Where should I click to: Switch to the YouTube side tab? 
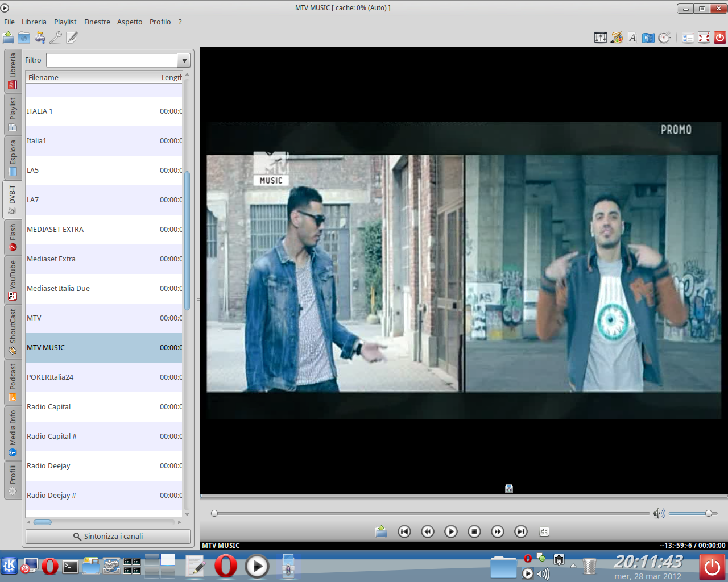click(x=13, y=280)
